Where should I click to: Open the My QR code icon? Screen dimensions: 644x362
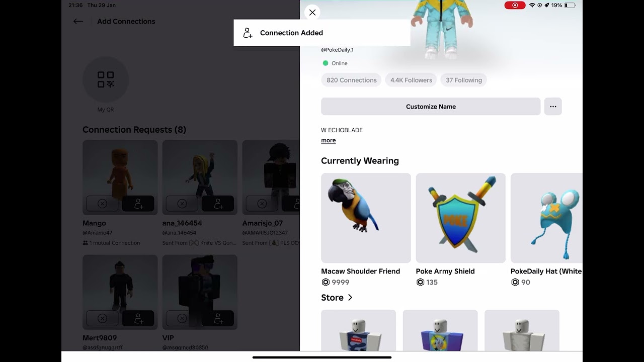(106, 79)
